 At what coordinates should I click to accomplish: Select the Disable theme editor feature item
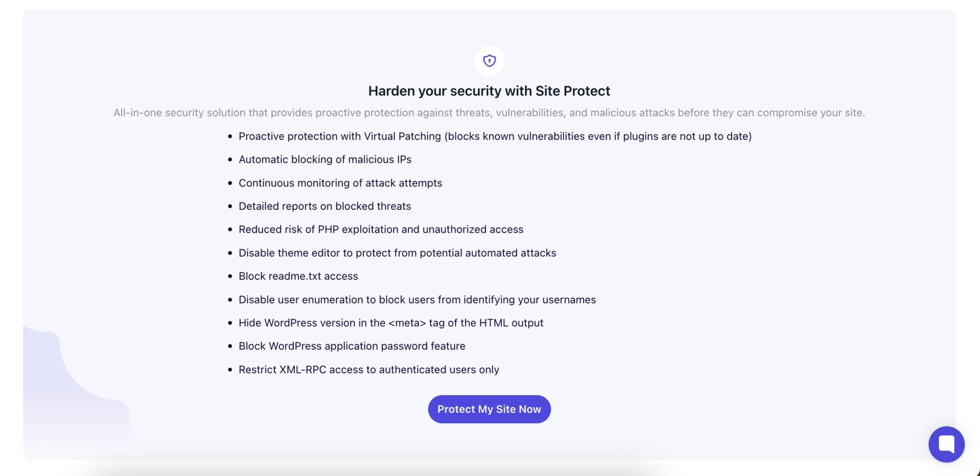pyautogui.click(x=397, y=253)
